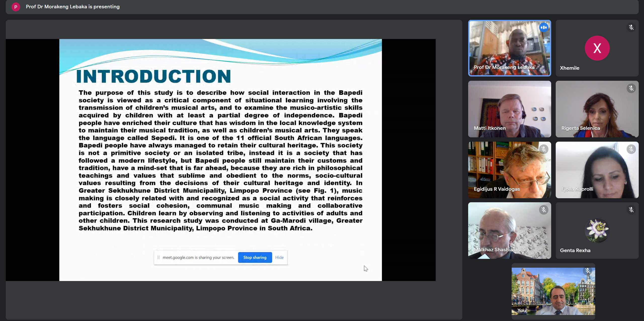Image resolution: width=644 pixels, height=321 pixels.
Task: Click the speaking indicator on Prof Lebaka's tile
Action: click(543, 27)
